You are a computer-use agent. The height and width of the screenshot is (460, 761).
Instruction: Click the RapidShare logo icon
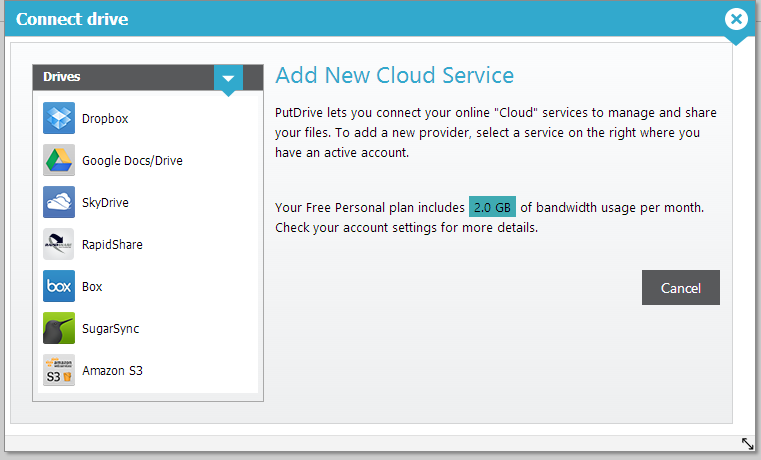click(59, 244)
